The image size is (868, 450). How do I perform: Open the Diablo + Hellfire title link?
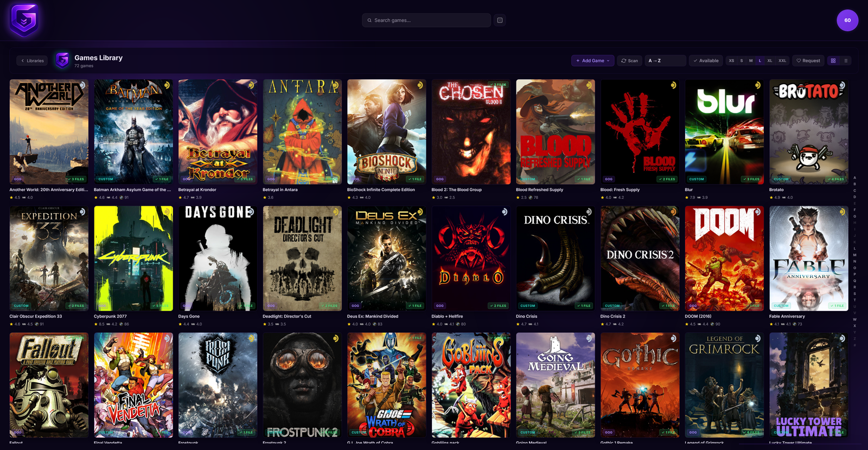pyautogui.click(x=447, y=316)
